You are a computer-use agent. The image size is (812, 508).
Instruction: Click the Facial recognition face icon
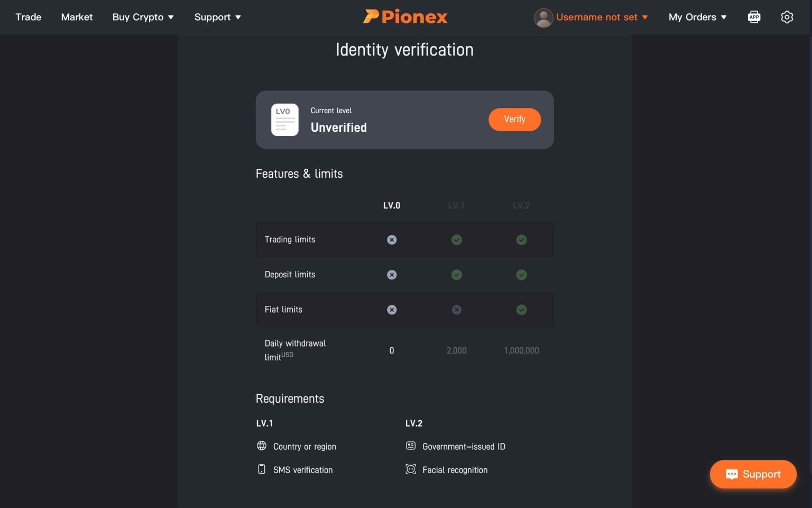[x=411, y=469]
